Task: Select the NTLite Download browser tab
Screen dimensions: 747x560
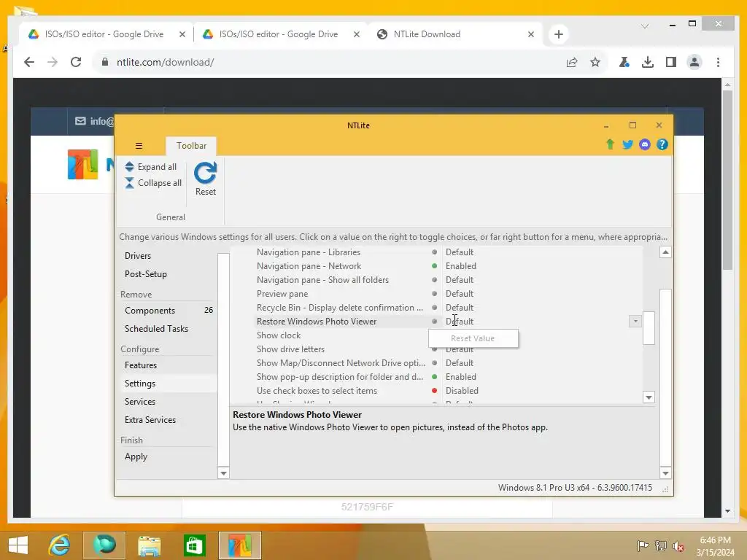Action: tap(427, 34)
